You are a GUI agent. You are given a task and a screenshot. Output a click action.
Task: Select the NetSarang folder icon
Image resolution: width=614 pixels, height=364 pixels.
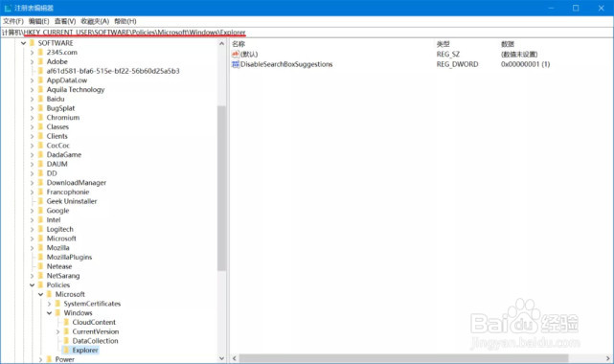41,276
